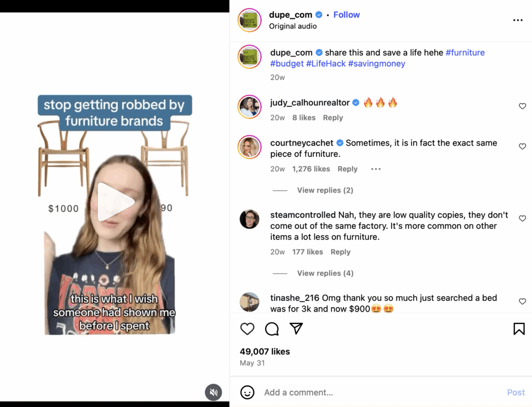The height and width of the screenshot is (407, 532).
Task: Share the post via paper plane icon
Action: (x=296, y=329)
